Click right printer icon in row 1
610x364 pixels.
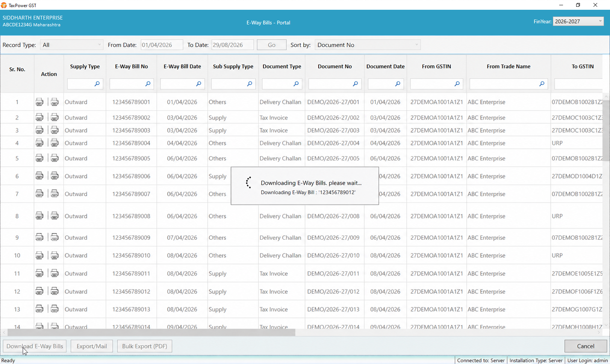(54, 102)
